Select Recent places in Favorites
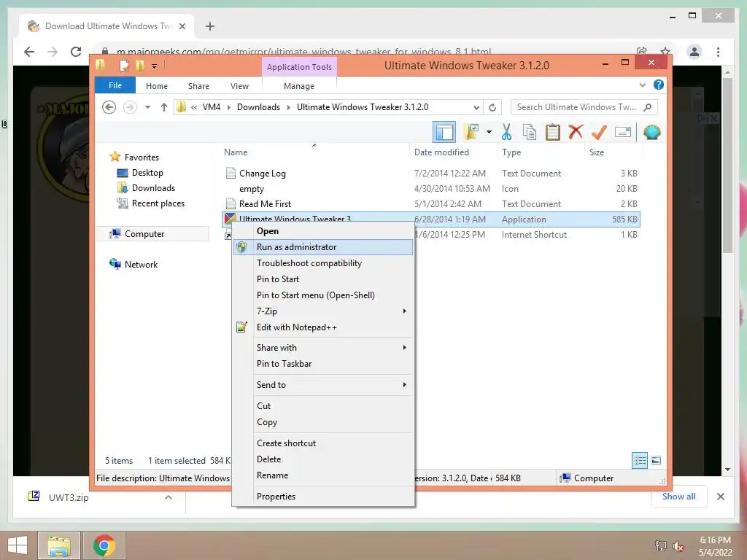The image size is (747, 560). click(158, 203)
